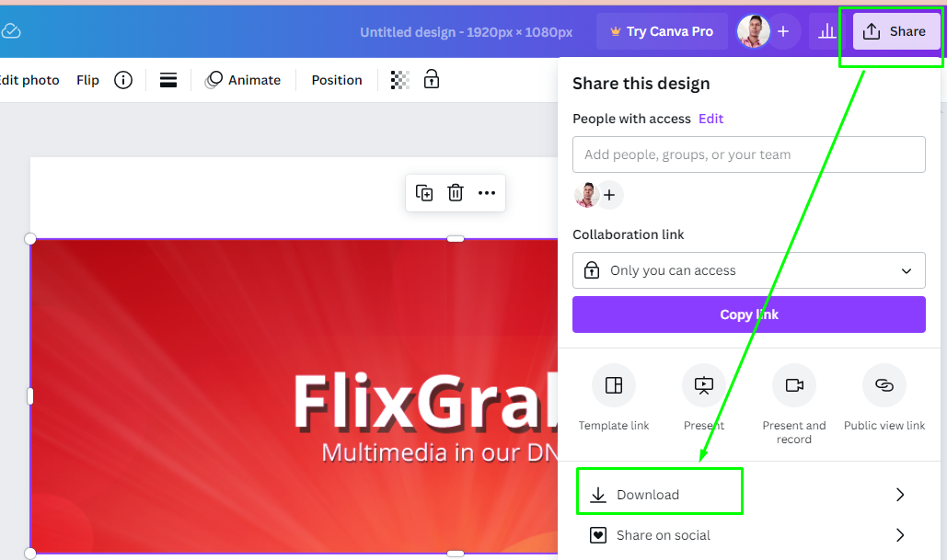947x560 pixels.
Task: Open more options three-dot menu
Action: pos(487,193)
